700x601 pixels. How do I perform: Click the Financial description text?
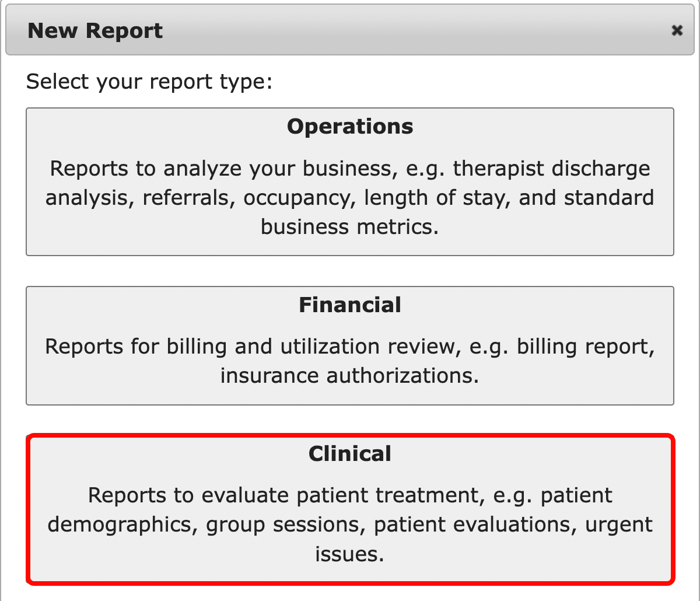point(349,361)
